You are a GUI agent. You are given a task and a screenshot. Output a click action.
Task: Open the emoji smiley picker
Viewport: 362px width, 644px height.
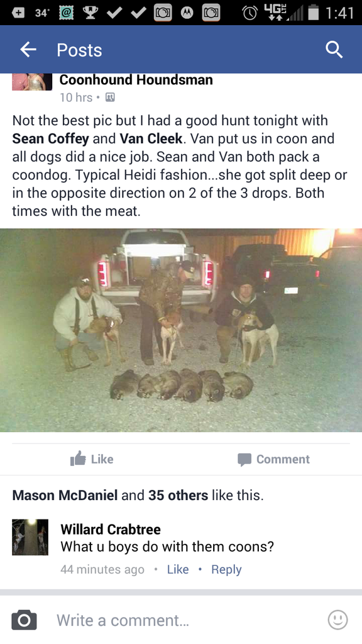(x=337, y=619)
